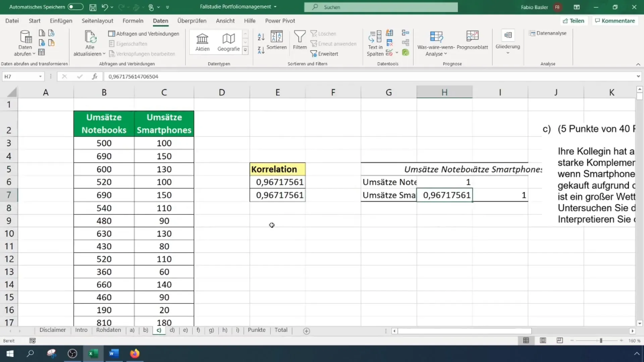The width and height of the screenshot is (644, 362).
Task: Click the Prognoseblatt button
Action: pyautogui.click(x=472, y=40)
